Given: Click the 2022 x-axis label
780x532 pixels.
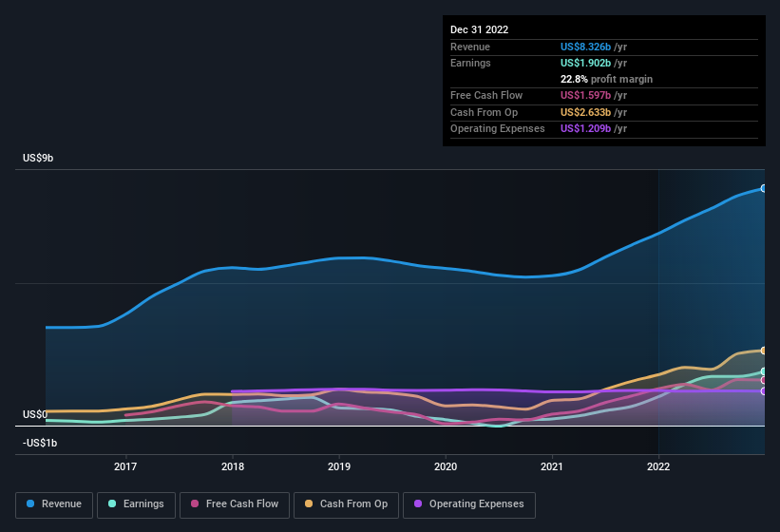Looking at the screenshot, I should (658, 466).
